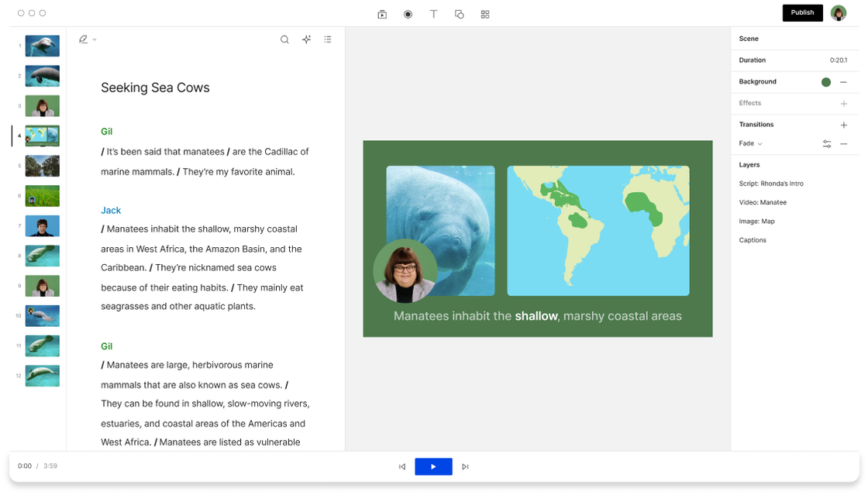Select scene 12 thumbnail

pyautogui.click(x=43, y=376)
